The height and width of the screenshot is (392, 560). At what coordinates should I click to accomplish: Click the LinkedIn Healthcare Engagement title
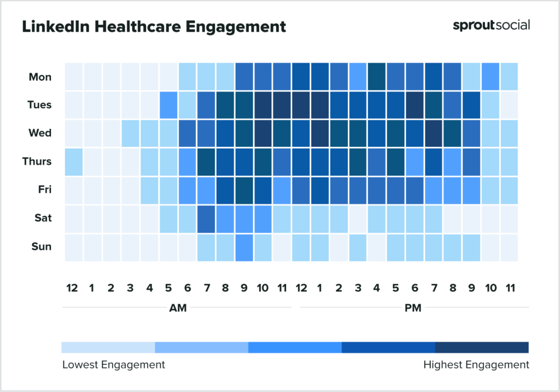click(154, 27)
